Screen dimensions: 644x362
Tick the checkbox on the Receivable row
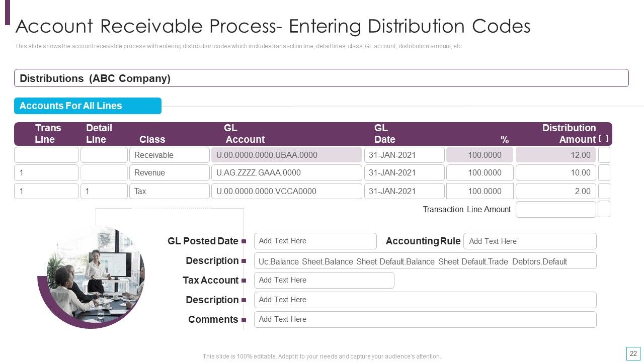pos(604,155)
